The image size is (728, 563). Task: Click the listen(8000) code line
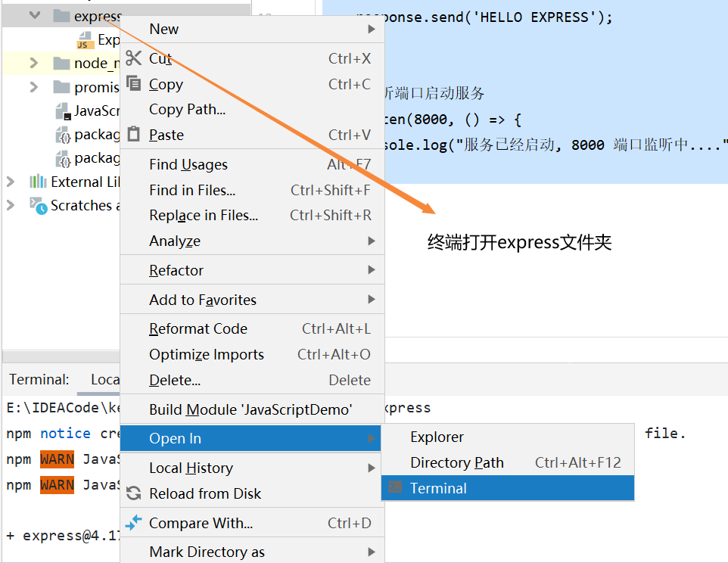click(453, 120)
